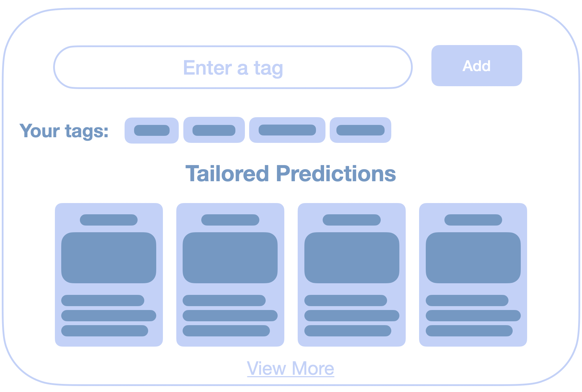Select the first tag chip after 'Your tags'

[152, 130]
